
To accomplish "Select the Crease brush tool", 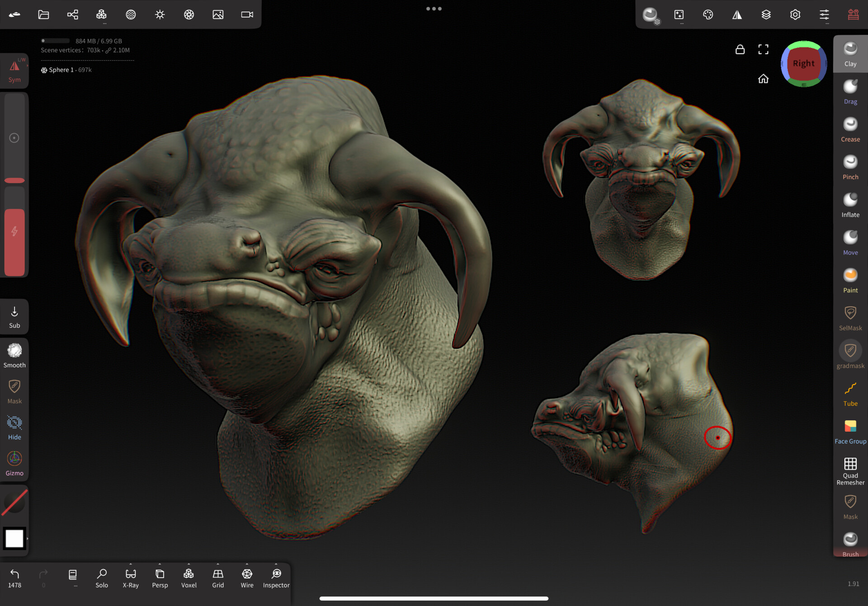I will pos(850,129).
